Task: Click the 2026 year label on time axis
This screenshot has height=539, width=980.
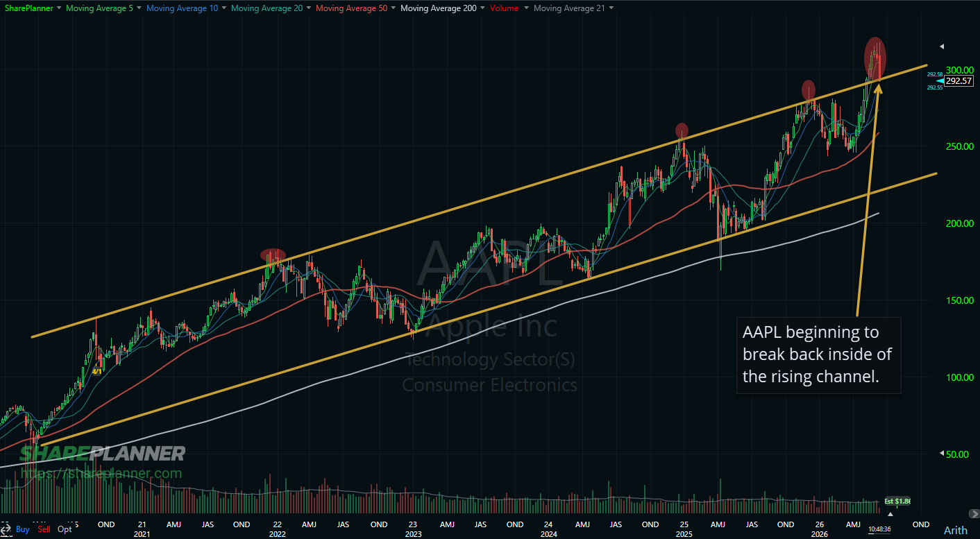Action: point(819,534)
